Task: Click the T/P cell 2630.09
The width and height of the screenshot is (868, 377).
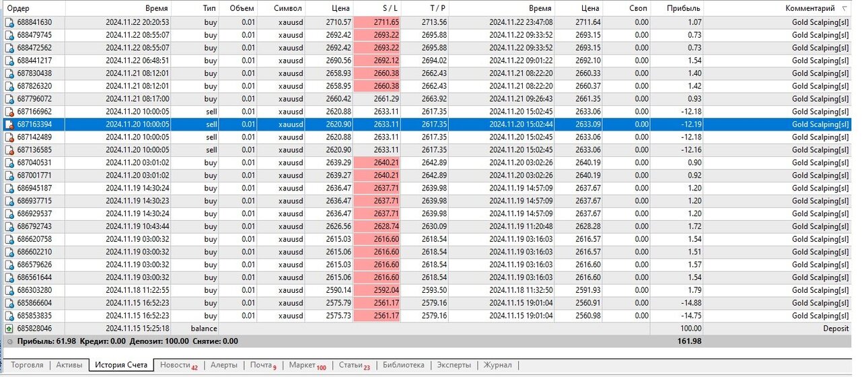Action: point(435,227)
